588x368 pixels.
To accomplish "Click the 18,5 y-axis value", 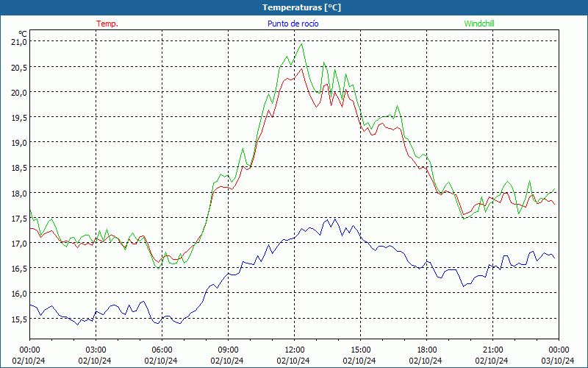I will [18, 168].
